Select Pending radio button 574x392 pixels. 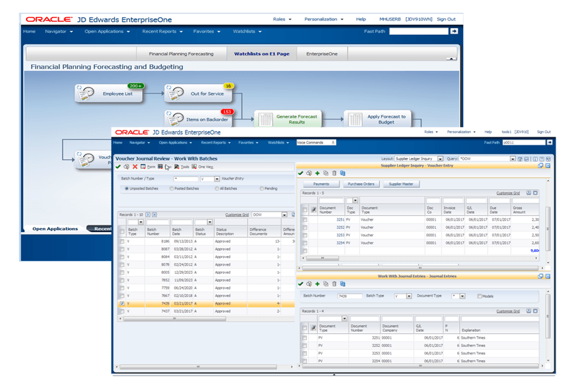tap(262, 189)
